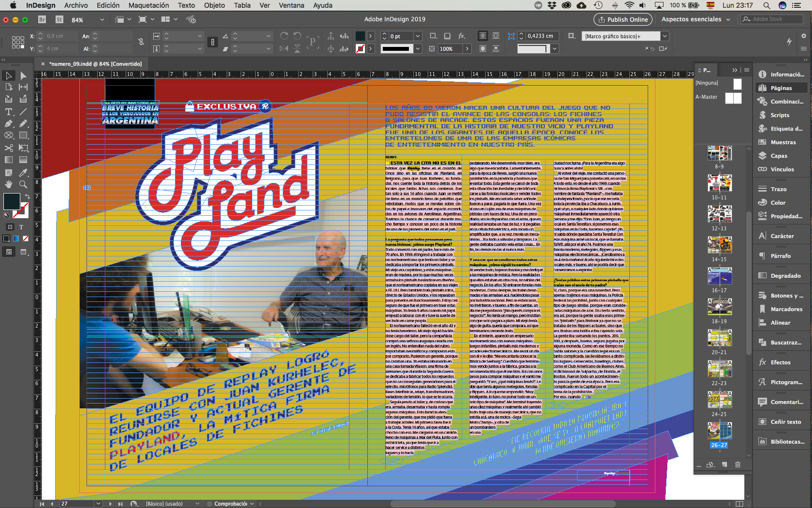This screenshot has height=508, width=812.
Task: Click the fill color swatch in control bar
Action: click(x=360, y=36)
